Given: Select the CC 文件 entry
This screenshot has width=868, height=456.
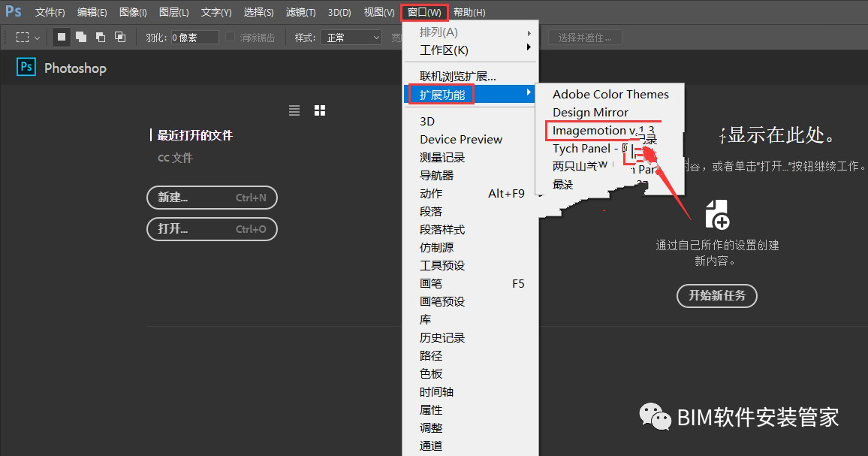Looking at the screenshot, I should (x=175, y=158).
